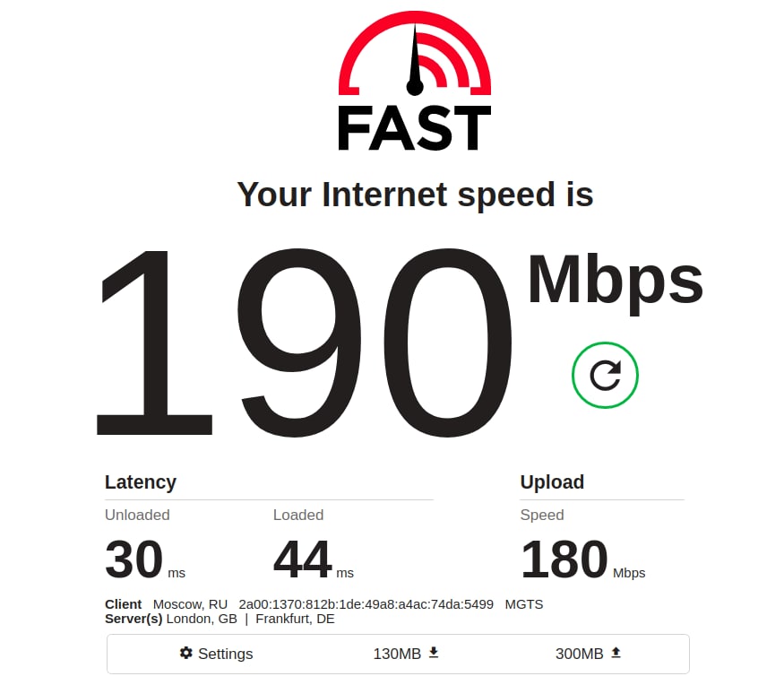Click the 30 ms unloaded latency value
This screenshot has width=784, height=685.
click(x=145, y=559)
